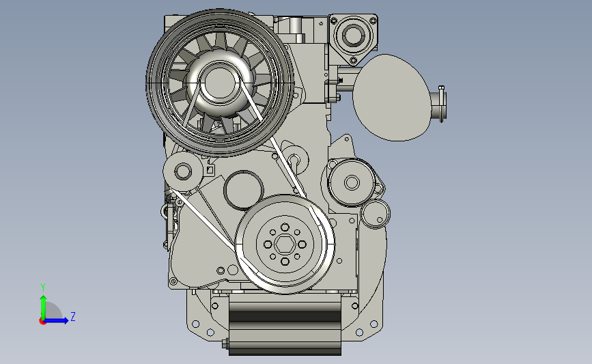Pick the round alternator housing on the right
This screenshot has height=364, width=592.
point(352,182)
